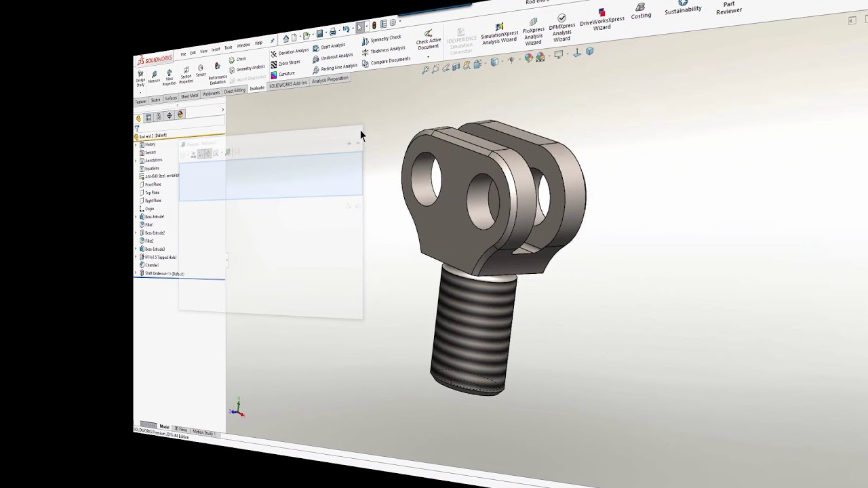Click the Check tool
Viewport: 868px width, 488px height.
[237, 60]
